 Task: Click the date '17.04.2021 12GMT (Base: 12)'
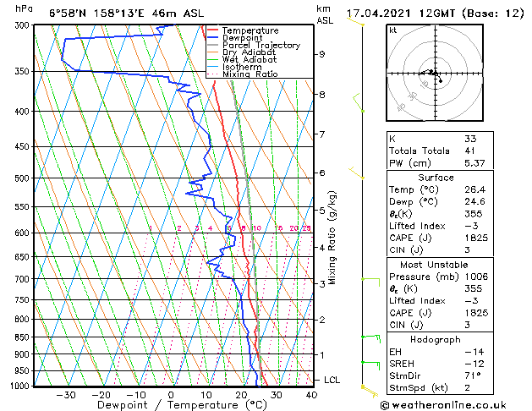click(x=436, y=14)
